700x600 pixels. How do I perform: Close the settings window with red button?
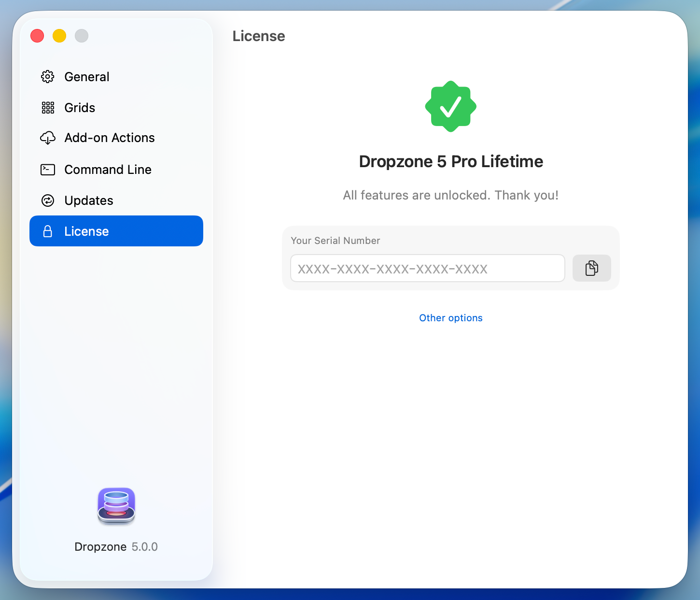tap(37, 36)
